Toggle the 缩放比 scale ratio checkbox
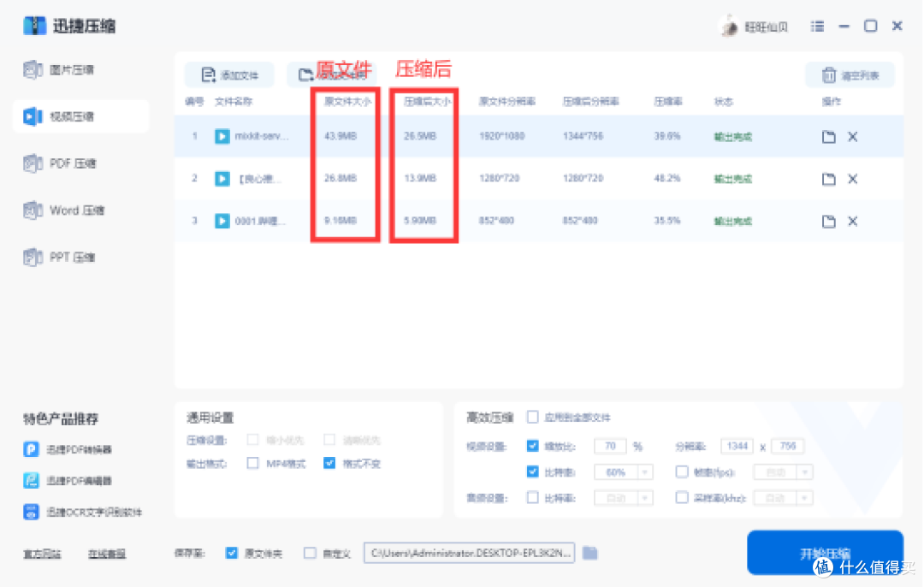Screen dimensions: 924x587 (x=533, y=446)
